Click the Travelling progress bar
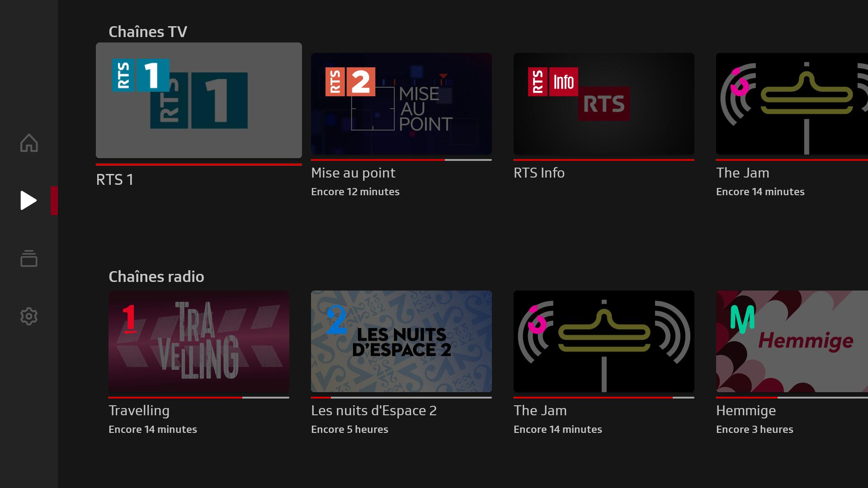 tap(199, 398)
